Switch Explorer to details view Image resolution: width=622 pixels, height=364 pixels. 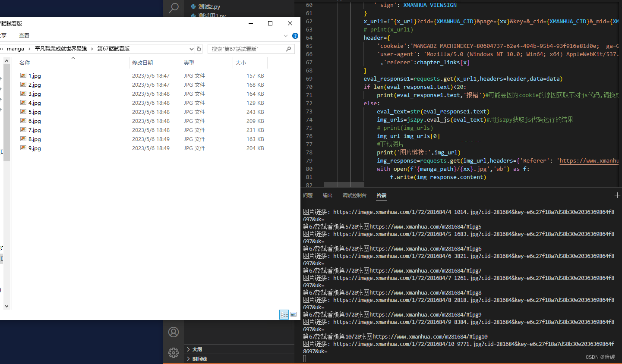[x=284, y=314]
